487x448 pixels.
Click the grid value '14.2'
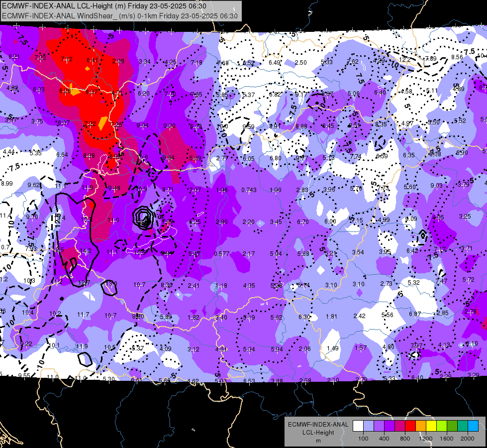(x=86, y=251)
